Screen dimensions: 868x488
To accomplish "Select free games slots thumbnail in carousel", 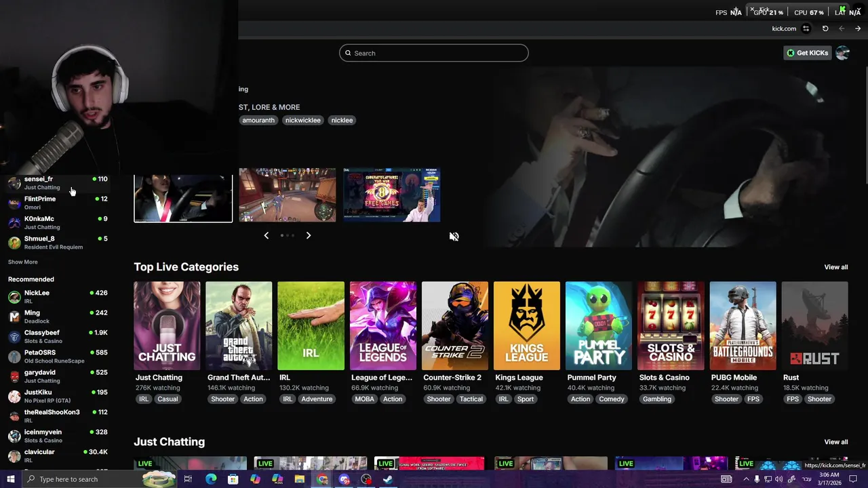I will coord(392,195).
